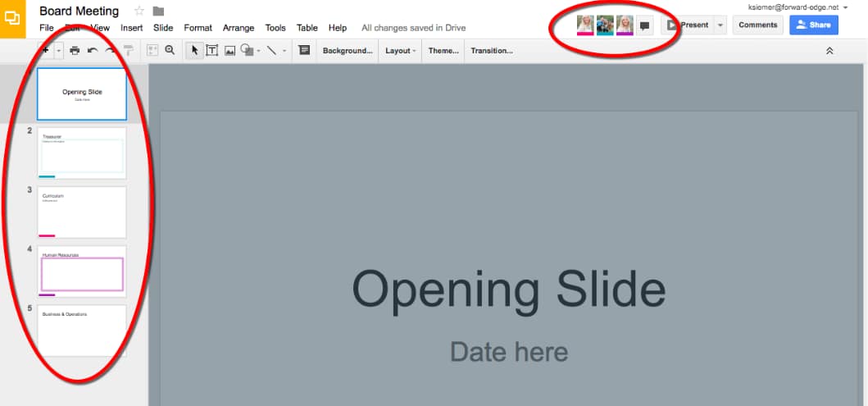Open the Arrange menu
The image size is (868, 406).
[x=239, y=28]
